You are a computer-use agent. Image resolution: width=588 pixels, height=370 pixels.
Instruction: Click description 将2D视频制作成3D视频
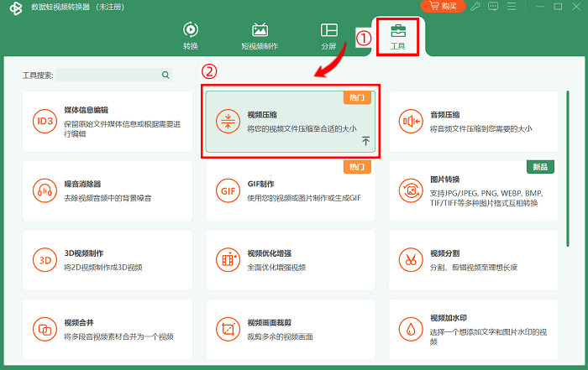point(103,268)
